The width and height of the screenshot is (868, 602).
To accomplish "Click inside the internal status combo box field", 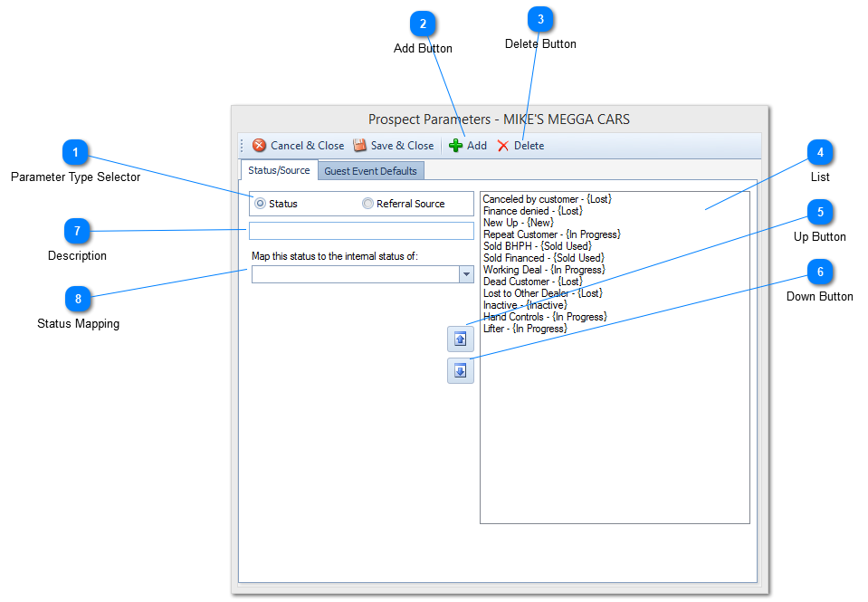I will point(356,274).
